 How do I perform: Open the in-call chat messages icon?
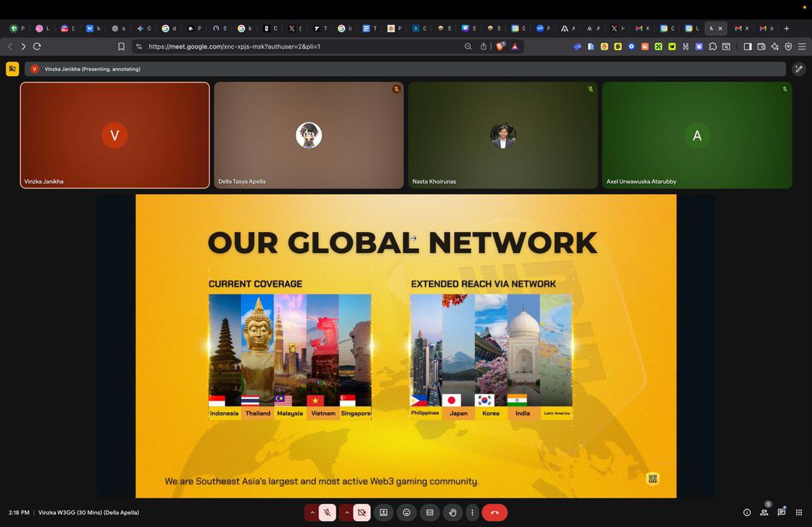tap(782, 513)
